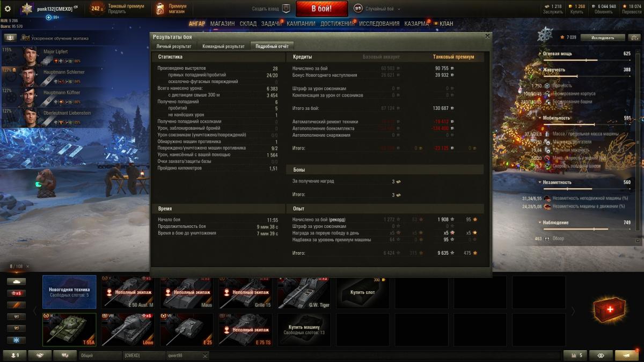Click the free experience Перевести star icon
644x362 pixels.
point(624,6)
